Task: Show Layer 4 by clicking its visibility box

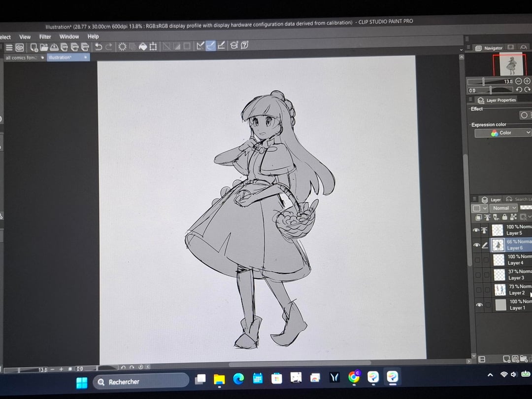Action: tap(477, 260)
